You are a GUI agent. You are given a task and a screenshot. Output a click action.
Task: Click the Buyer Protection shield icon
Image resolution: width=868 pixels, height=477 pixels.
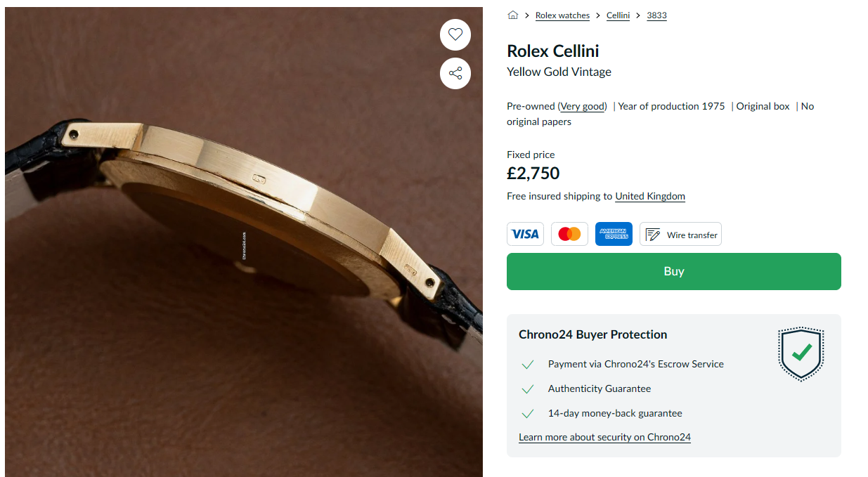(801, 354)
